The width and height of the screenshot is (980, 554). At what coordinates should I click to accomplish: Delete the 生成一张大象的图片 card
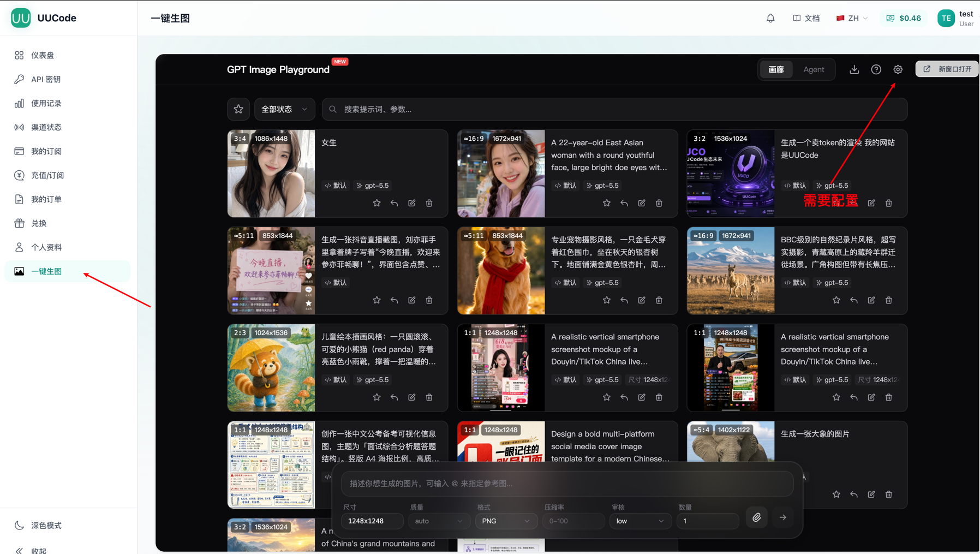(889, 495)
